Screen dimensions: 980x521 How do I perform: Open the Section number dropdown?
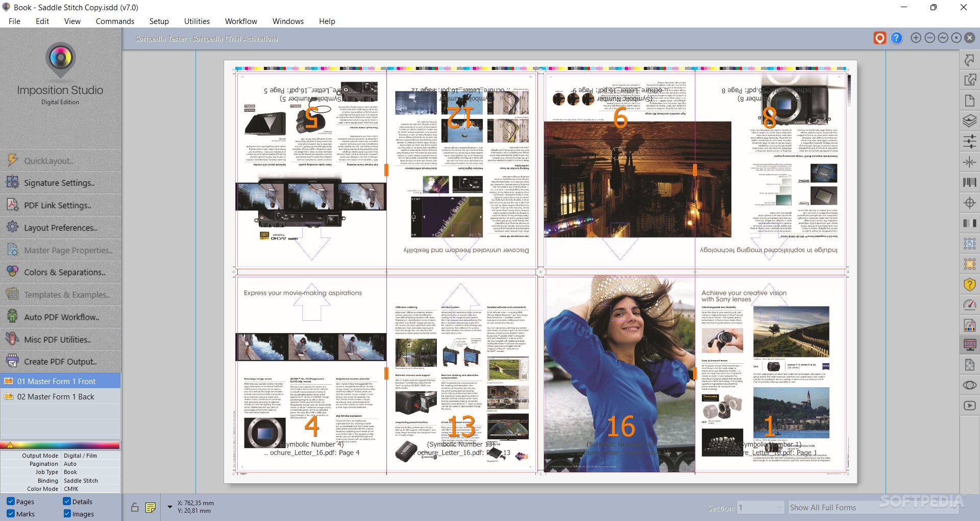760,508
